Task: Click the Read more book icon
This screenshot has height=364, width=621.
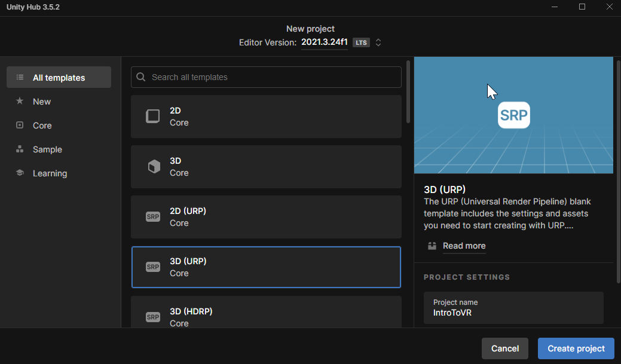Action: (432, 246)
